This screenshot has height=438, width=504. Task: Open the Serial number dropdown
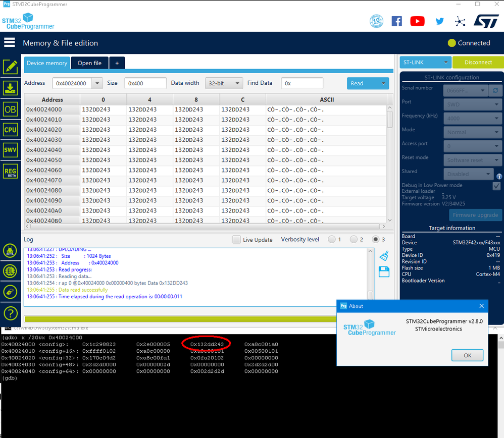point(466,90)
